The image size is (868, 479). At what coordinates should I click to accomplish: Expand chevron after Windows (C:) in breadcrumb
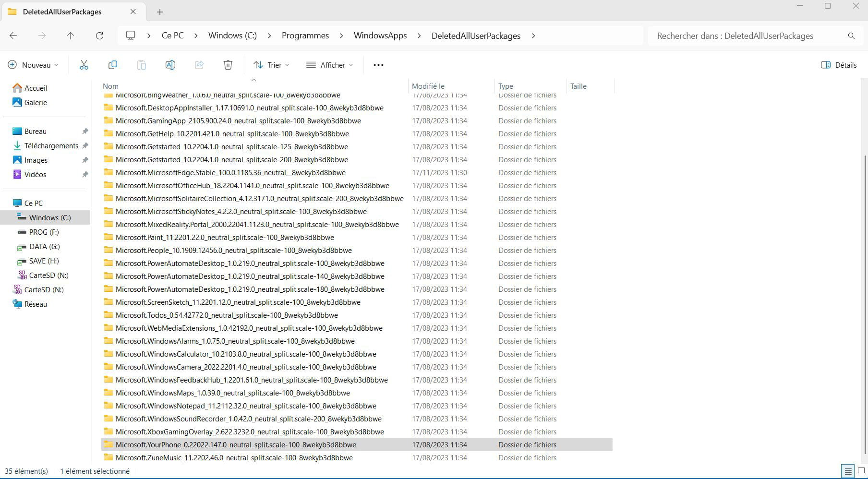(269, 36)
